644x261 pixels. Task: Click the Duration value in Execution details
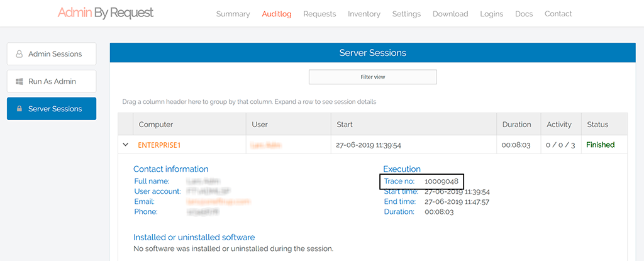coord(439,212)
